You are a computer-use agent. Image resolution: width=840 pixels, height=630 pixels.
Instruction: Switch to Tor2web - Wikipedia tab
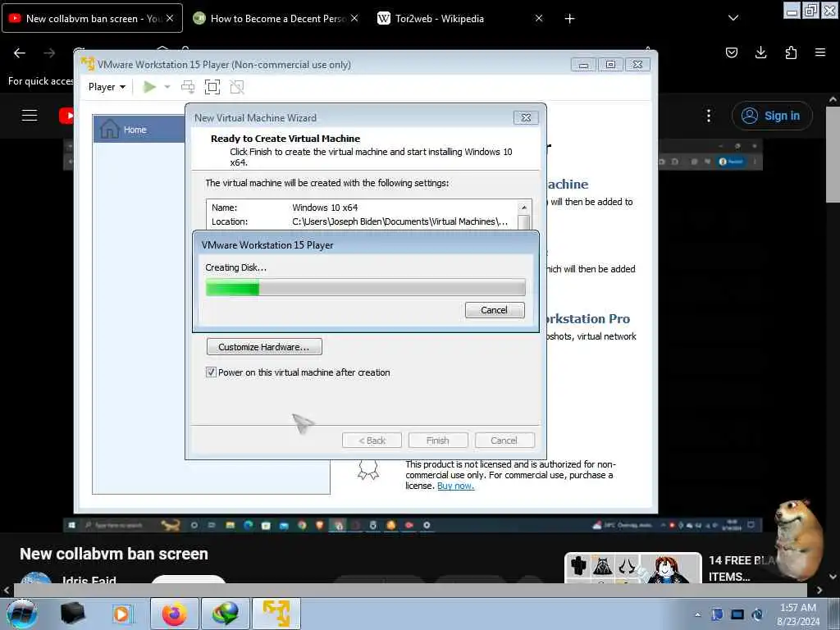440,18
